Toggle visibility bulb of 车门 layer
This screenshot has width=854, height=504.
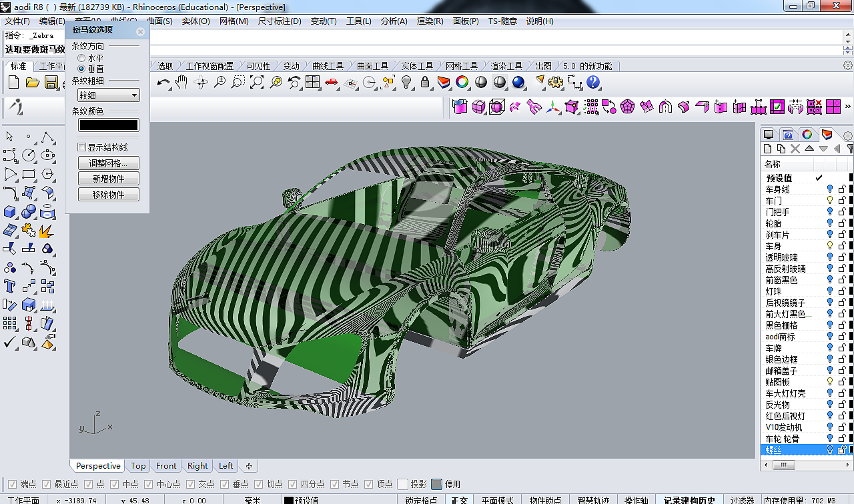[830, 201]
